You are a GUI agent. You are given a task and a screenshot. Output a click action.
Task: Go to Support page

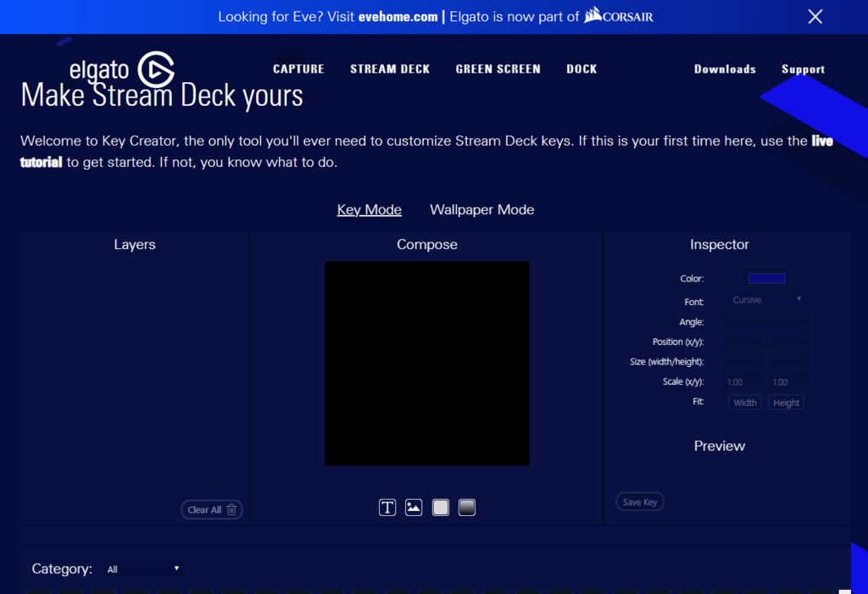click(803, 69)
